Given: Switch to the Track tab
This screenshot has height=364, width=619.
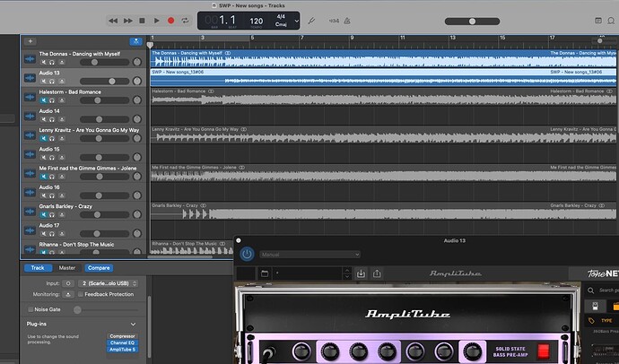Looking at the screenshot, I should [x=38, y=268].
